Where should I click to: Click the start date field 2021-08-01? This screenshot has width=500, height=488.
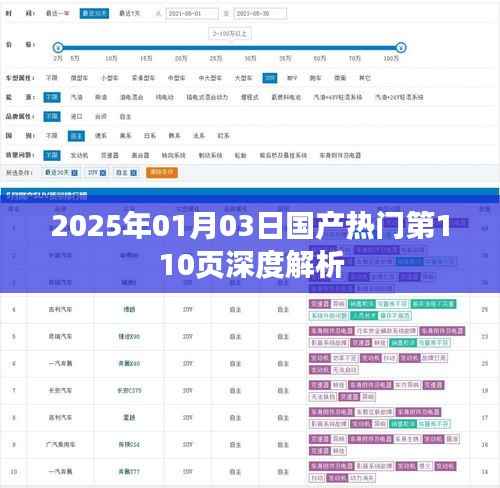pyautogui.click(x=192, y=14)
